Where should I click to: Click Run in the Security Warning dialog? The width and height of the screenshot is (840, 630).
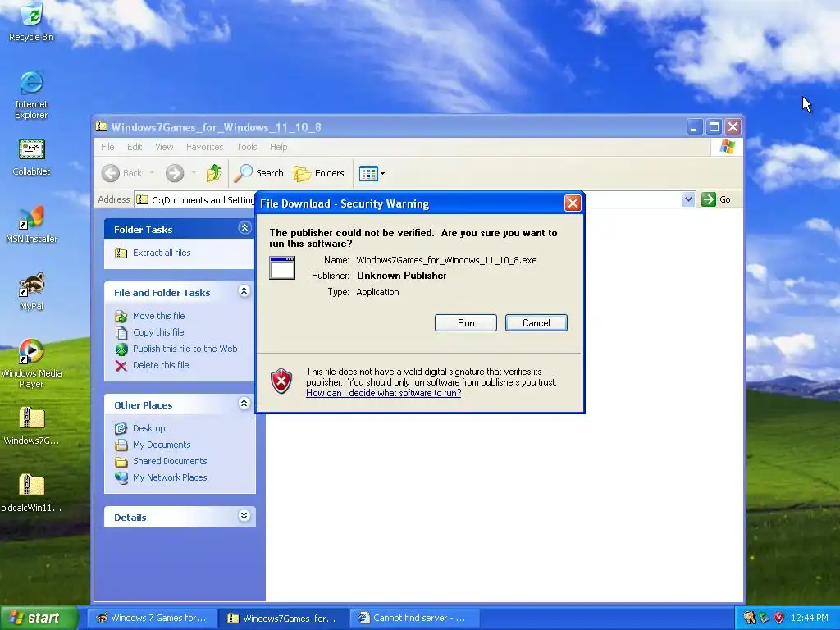point(466,323)
